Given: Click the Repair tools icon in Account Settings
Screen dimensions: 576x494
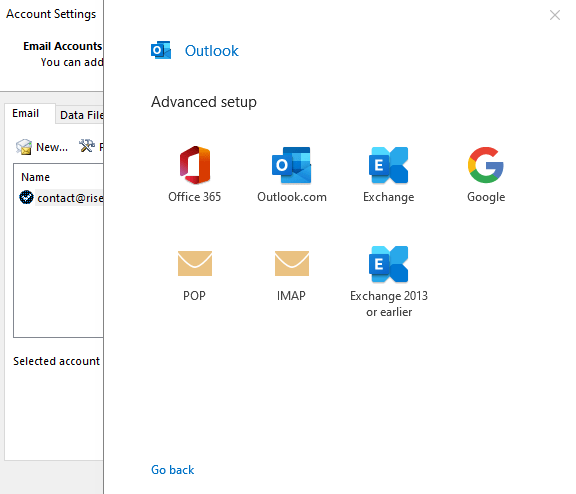Looking at the screenshot, I should pos(87,146).
